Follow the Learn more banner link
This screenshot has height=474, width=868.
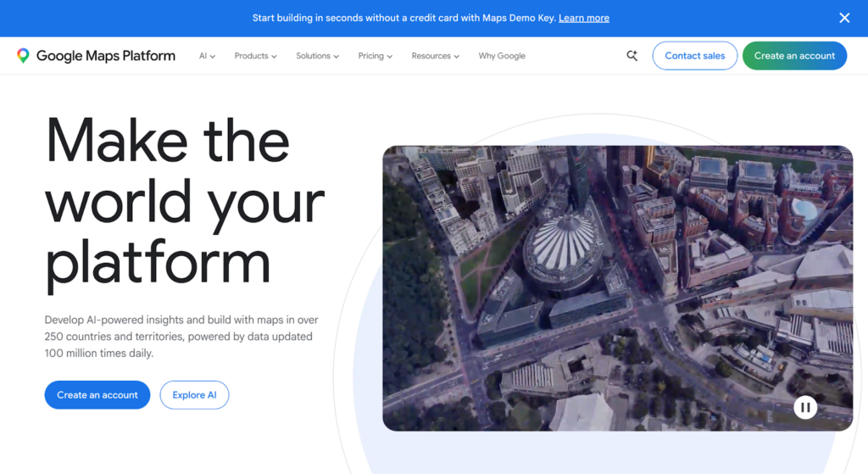(583, 18)
